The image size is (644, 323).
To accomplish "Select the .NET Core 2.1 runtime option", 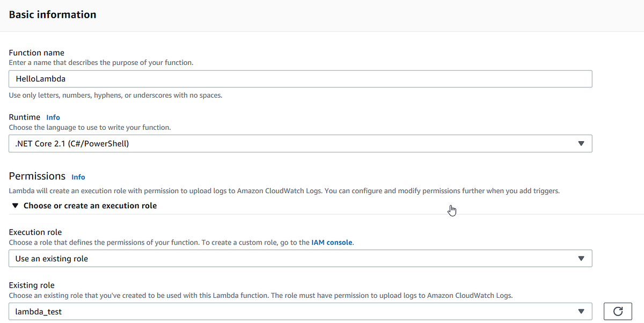I will click(301, 143).
